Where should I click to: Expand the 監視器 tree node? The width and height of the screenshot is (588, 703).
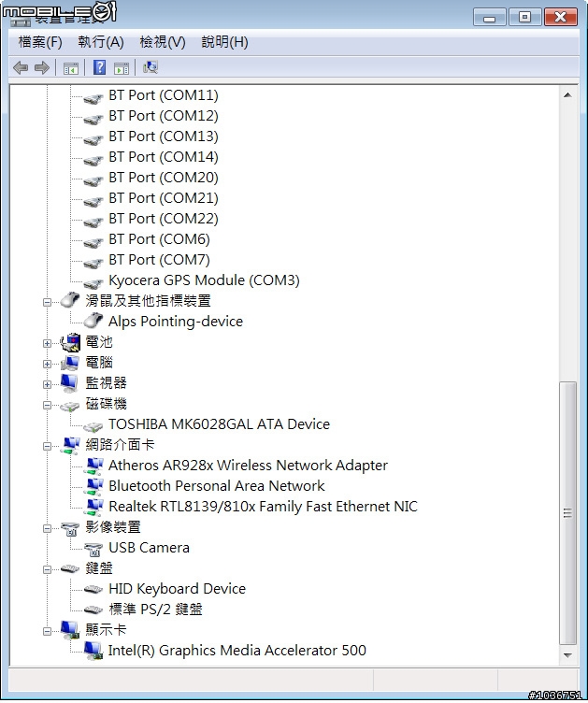point(47,384)
